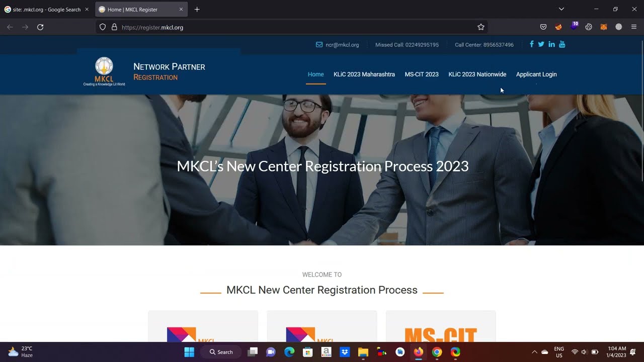
Task: Open the Wi-Fi network tray icon
Action: (575, 352)
